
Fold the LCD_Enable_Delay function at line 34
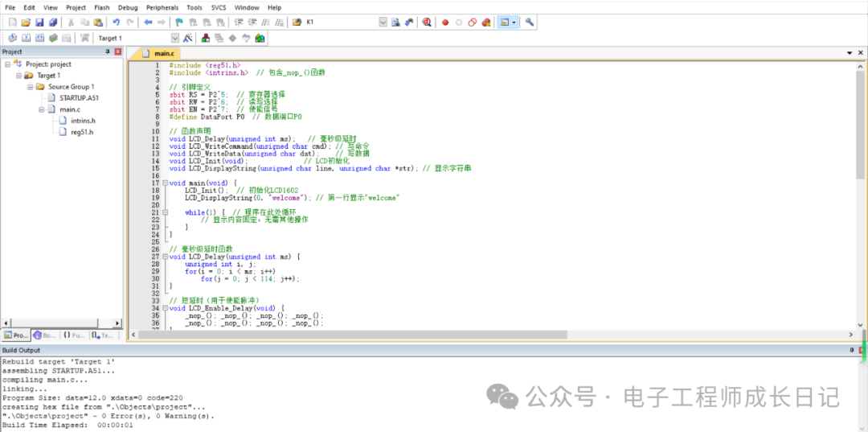tap(165, 307)
